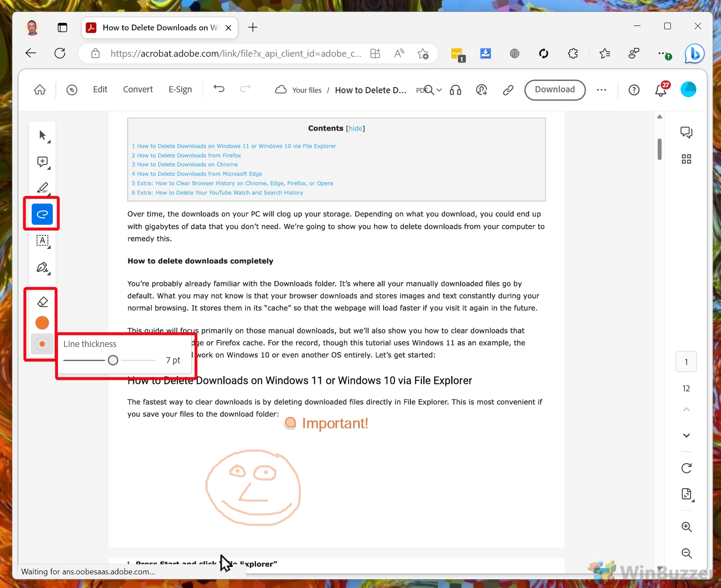Open a new browser tab
The image size is (721, 588).
(x=253, y=28)
